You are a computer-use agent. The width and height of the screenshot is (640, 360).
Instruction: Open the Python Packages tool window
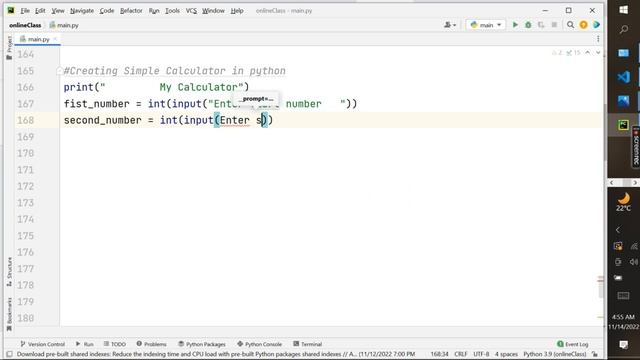[202, 344]
